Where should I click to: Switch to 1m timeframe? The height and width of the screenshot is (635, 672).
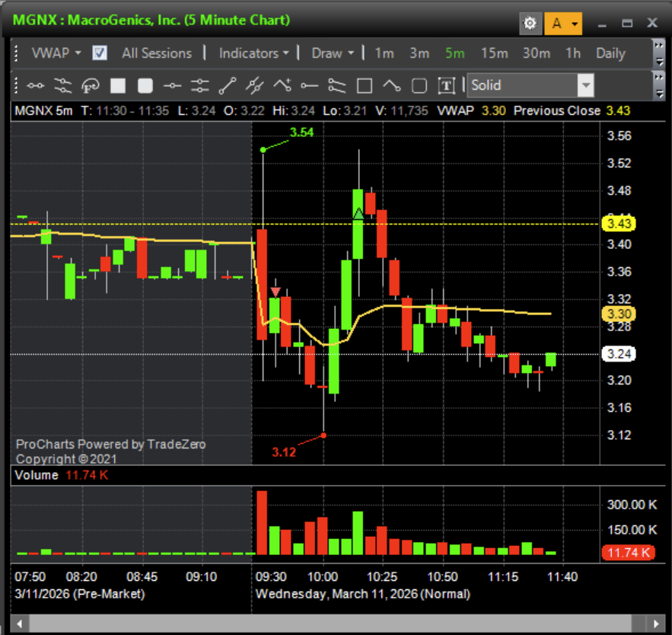coord(384,53)
